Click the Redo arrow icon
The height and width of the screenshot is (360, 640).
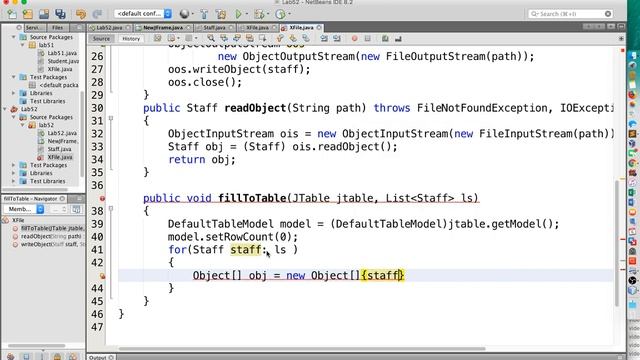97,14
